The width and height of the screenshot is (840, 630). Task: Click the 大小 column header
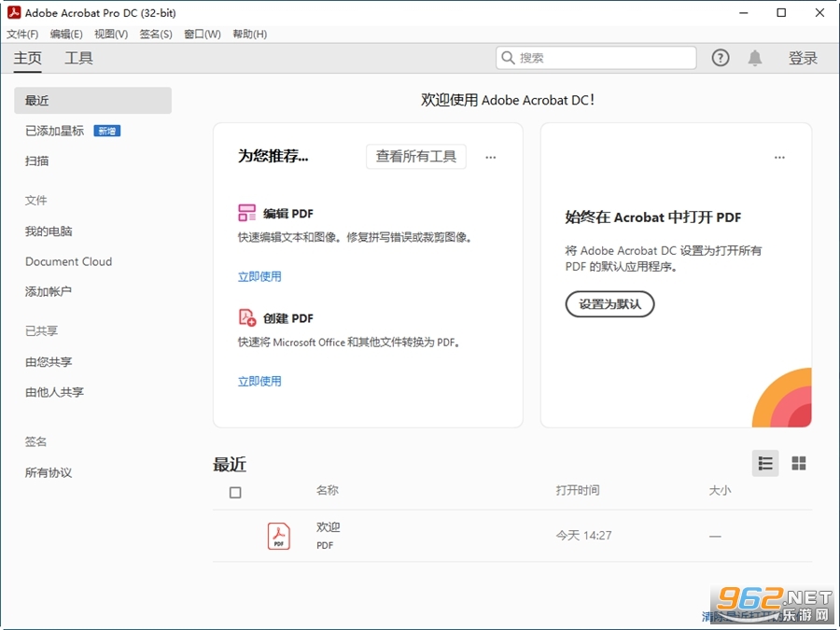(x=720, y=490)
